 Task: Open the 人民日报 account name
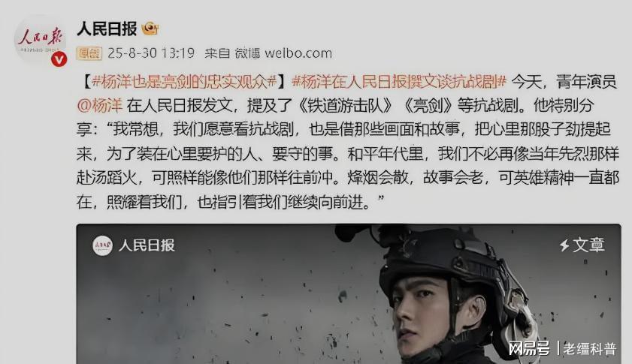coord(107,29)
